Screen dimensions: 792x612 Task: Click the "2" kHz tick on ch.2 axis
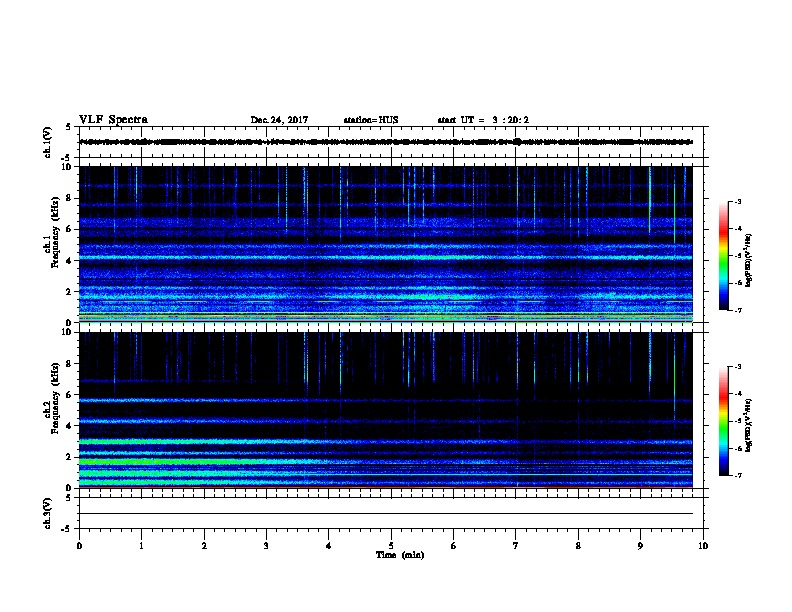pos(69,457)
